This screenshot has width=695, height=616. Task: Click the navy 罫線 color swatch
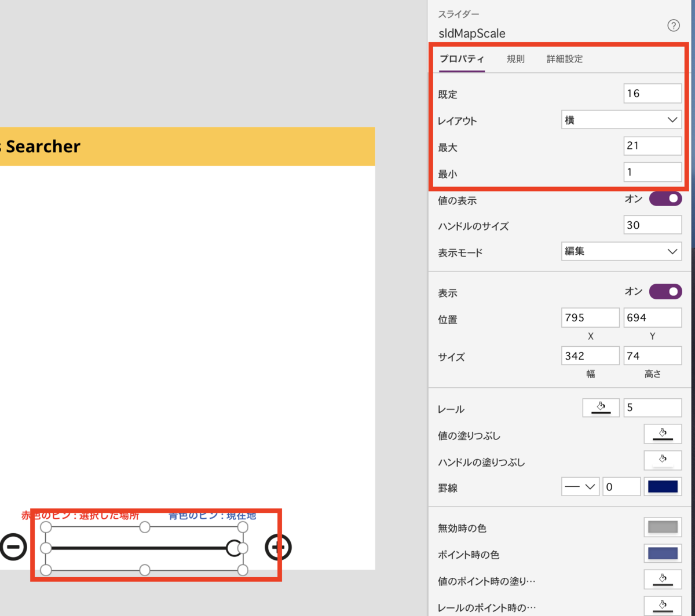tap(663, 486)
